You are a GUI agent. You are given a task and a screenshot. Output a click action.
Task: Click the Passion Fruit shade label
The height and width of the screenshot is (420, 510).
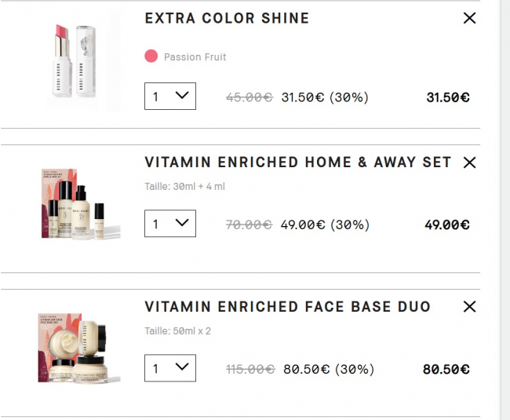(x=195, y=57)
